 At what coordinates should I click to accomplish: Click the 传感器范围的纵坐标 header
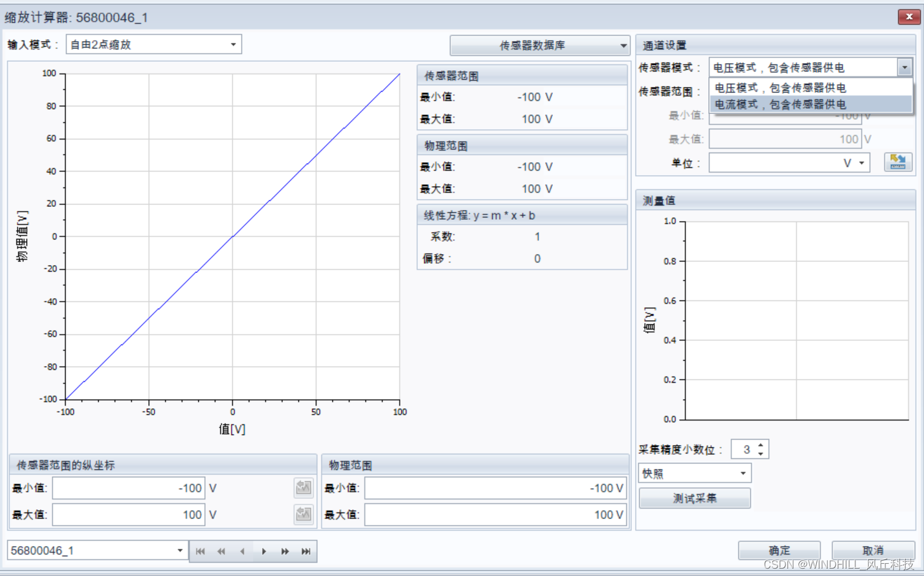tap(163, 465)
